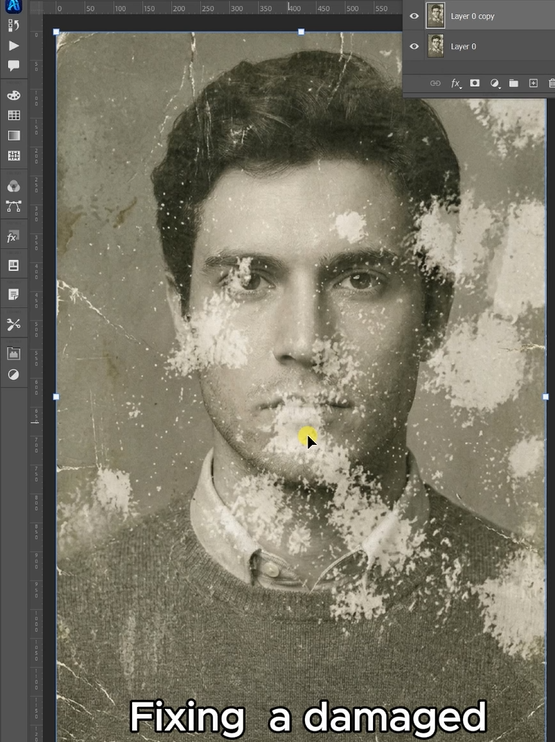
Task: Click the link layers icon
Action: tap(435, 83)
